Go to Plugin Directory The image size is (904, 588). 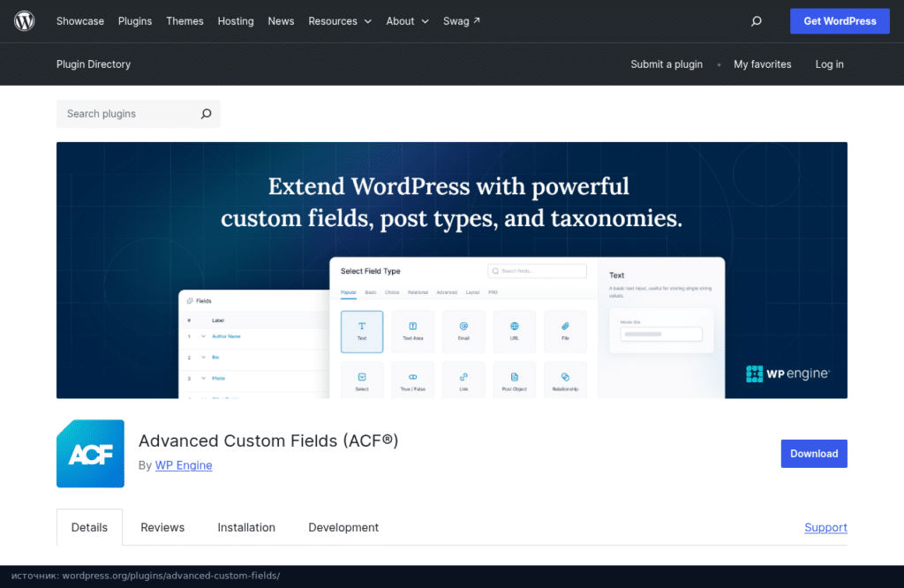pyautogui.click(x=94, y=64)
